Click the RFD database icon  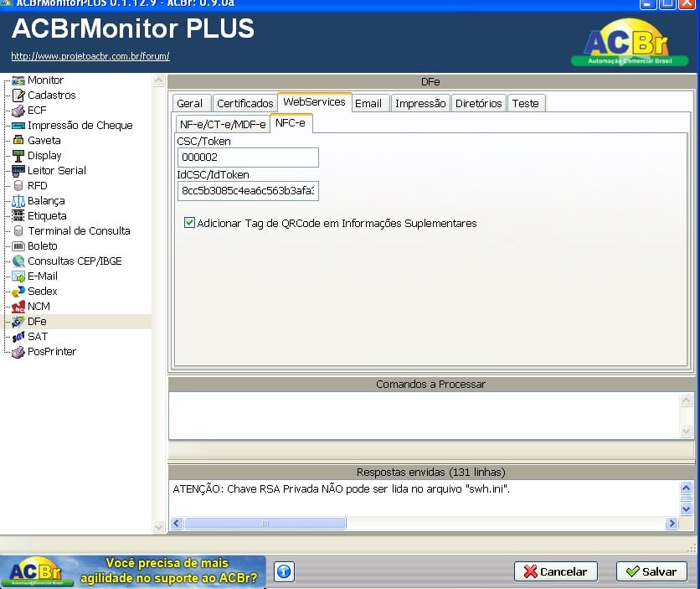coord(18,186)
